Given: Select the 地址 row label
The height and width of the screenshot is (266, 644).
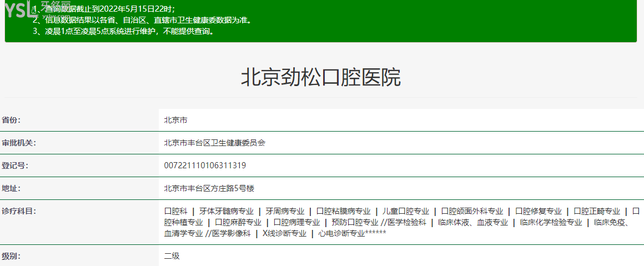Looking at the screenshot, I should (x=11, y=188).
